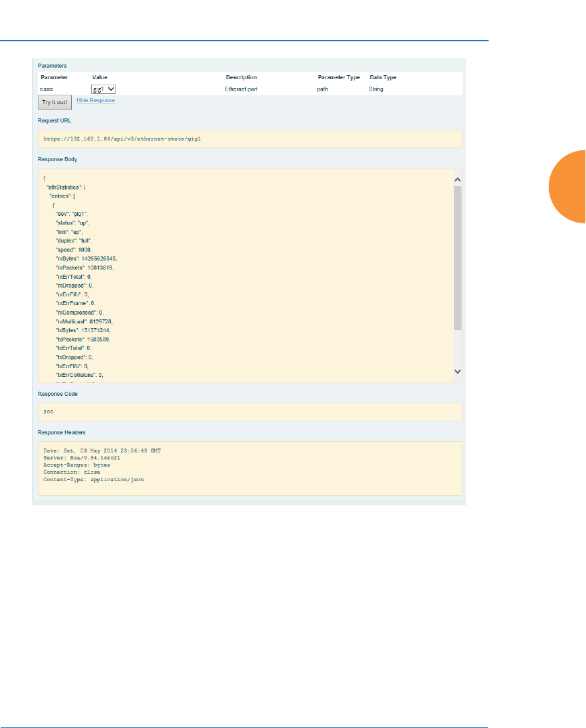
Task: Click the "txPackets": 1580589 line
Action: pyautogui.click(x=83, y=340)
